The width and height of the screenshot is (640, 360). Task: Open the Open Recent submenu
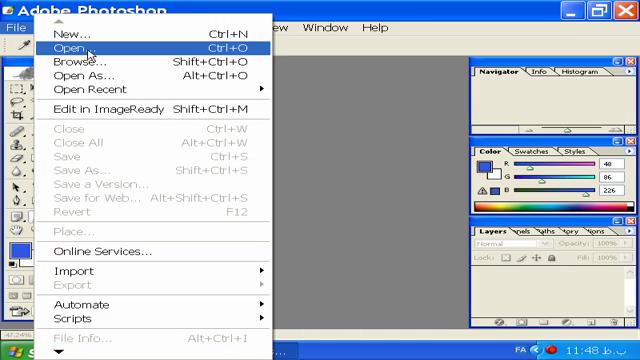153,89
